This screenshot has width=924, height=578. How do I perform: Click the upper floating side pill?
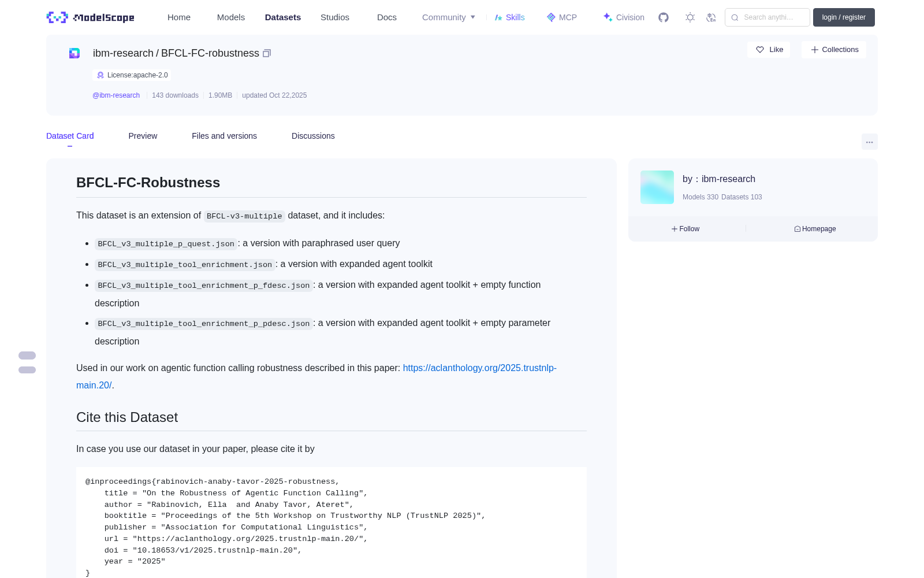point(27,355)
